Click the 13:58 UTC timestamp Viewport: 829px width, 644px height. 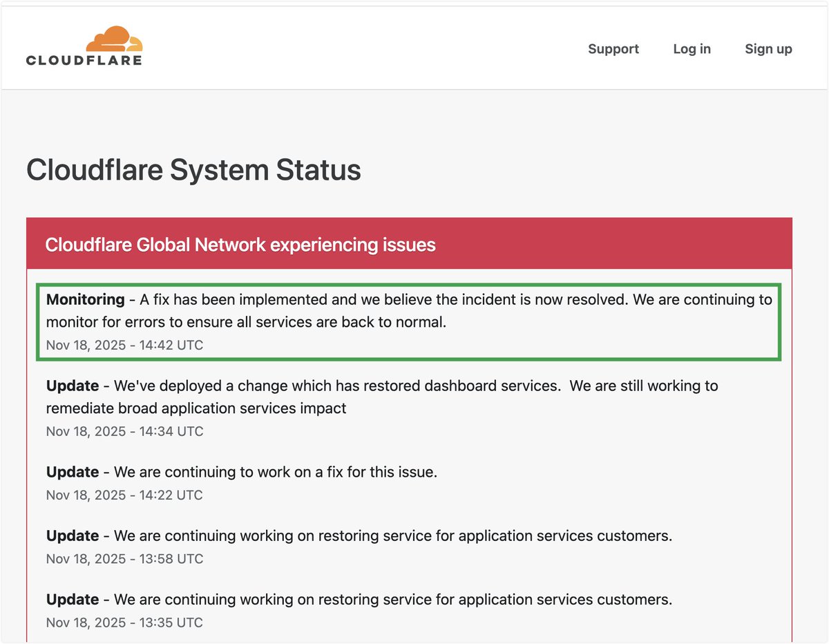click(x=124, y=558)
